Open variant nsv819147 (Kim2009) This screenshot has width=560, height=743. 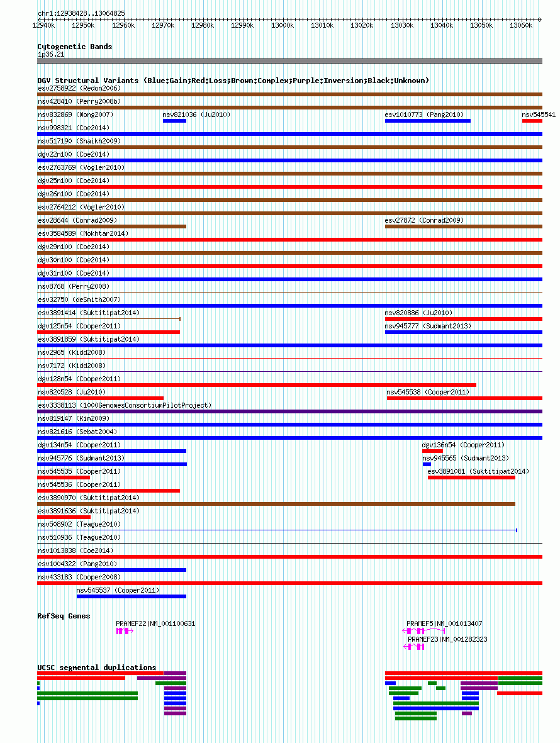pyautogui.click(x=74, y=420)
